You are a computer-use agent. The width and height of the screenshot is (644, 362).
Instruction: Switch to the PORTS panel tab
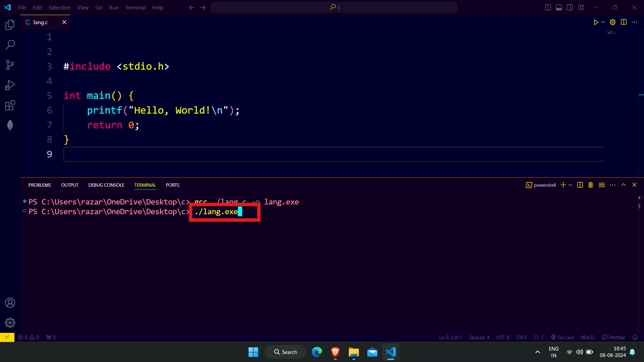point(172,185)
